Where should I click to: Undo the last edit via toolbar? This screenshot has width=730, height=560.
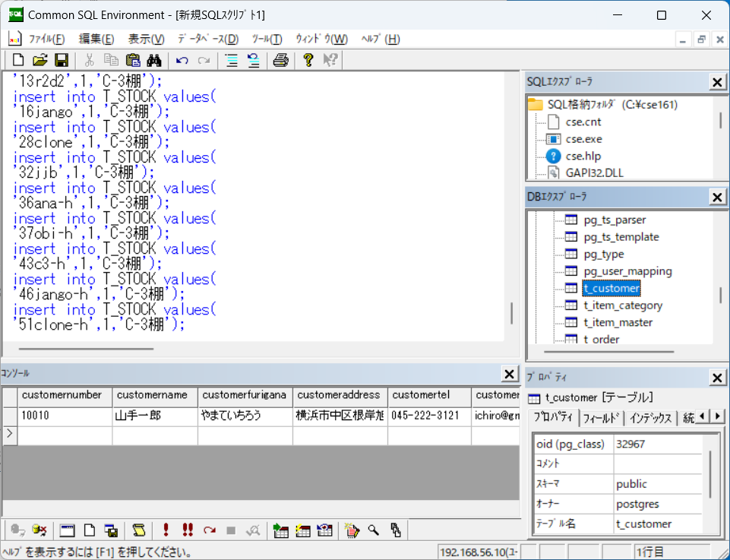[182, 60]
